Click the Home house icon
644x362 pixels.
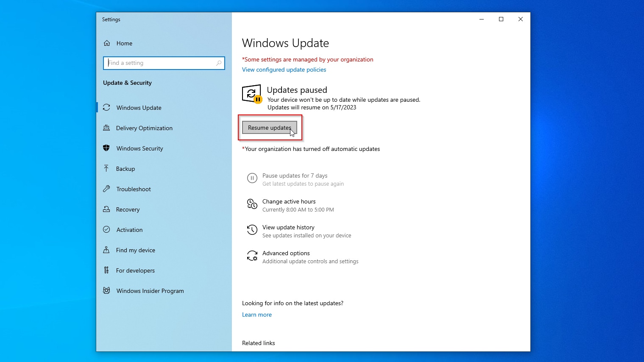107,43
